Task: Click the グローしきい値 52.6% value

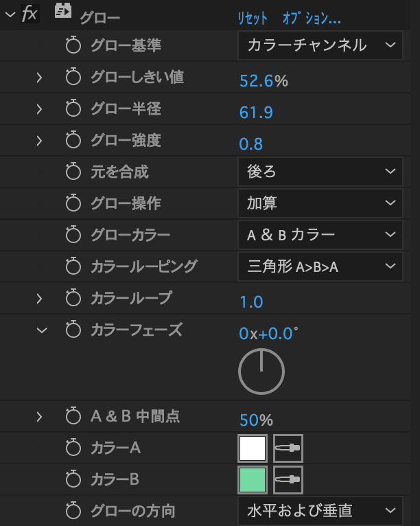Action: (264, 81)
